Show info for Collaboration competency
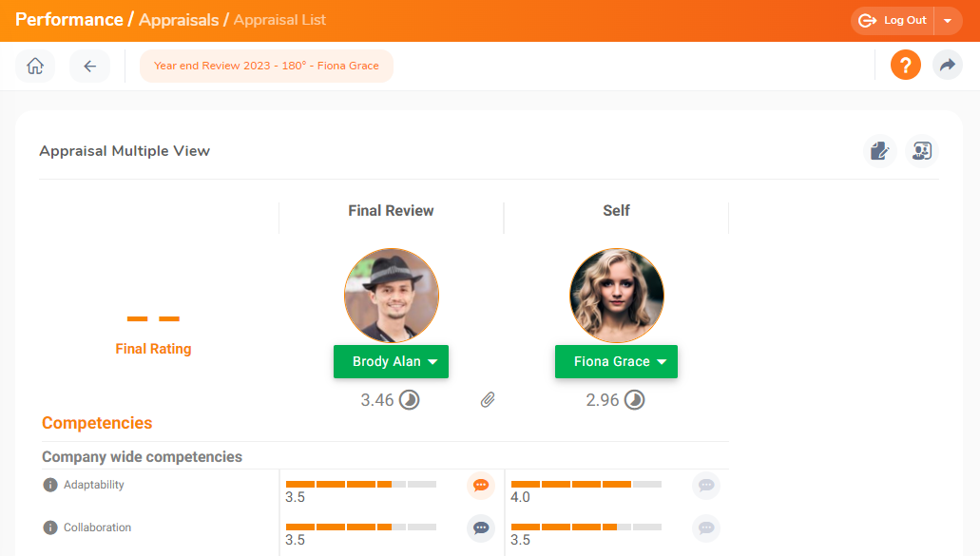This screenshot has width=980, height=556. pos(50,527)
